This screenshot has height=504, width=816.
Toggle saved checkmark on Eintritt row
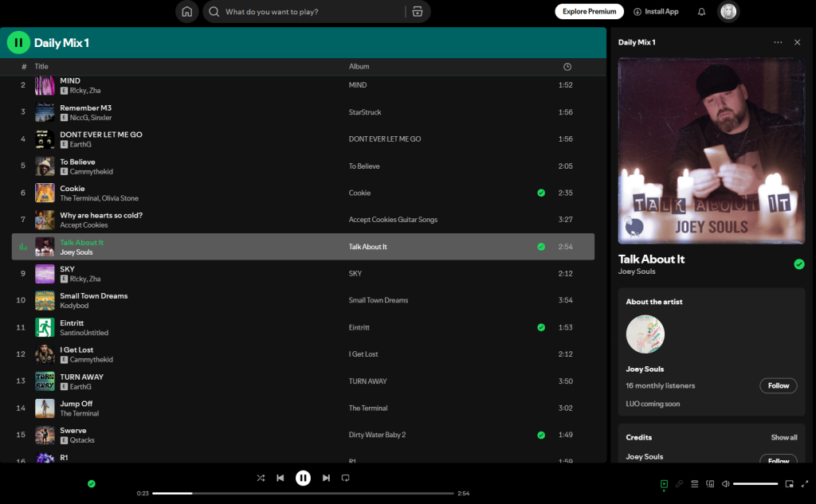pos(541,327)
